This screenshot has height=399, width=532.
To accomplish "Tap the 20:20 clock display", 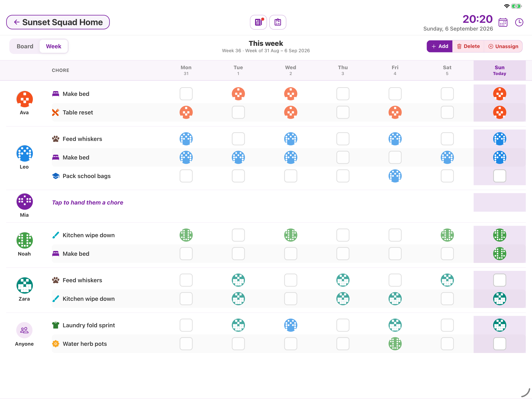I will pos(477,19).
